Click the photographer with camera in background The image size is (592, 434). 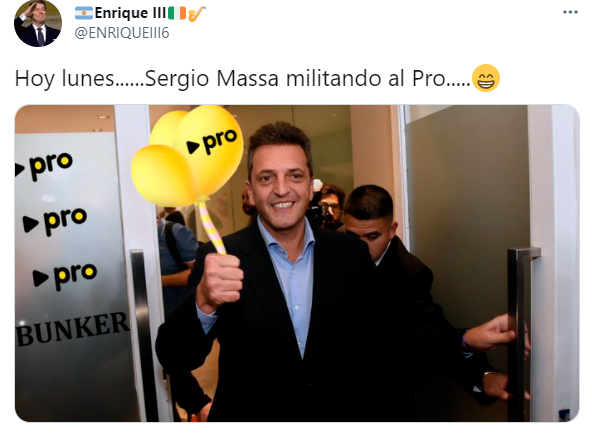(327, 207)
